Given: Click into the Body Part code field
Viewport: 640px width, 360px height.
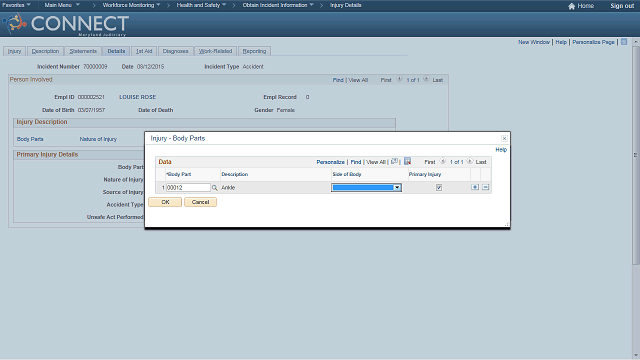Looking at the screenshot, I should coord(188,188).
